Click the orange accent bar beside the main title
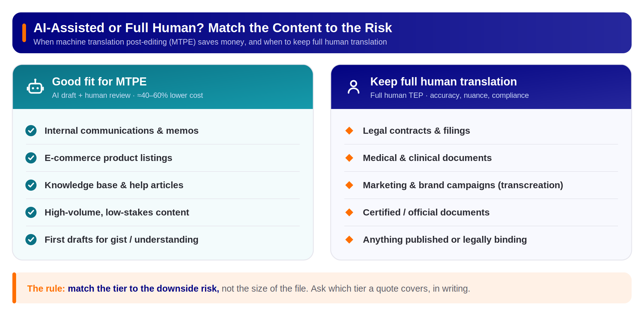Screen dimensions: 644x317 pos(24,33)
